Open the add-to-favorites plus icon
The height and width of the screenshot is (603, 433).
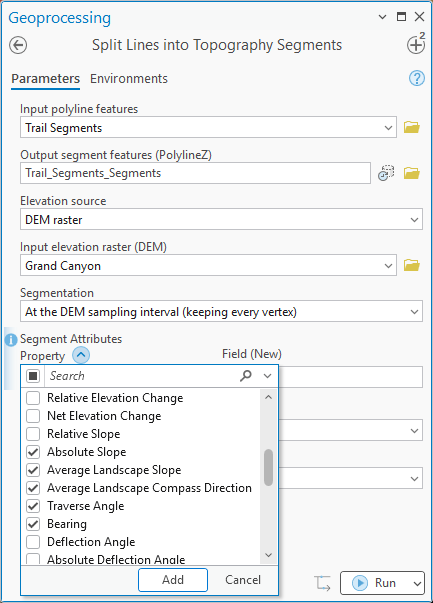click(x=416, y=45)
